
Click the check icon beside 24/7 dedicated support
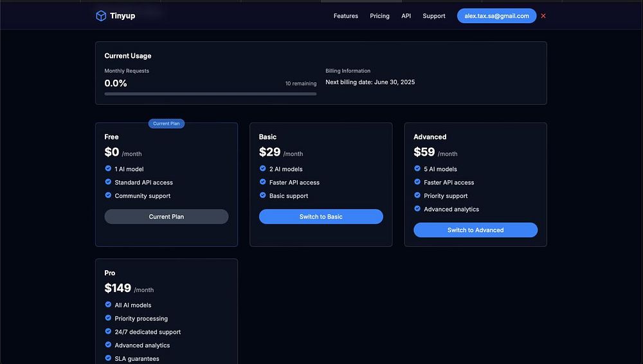tap(108, 331)
